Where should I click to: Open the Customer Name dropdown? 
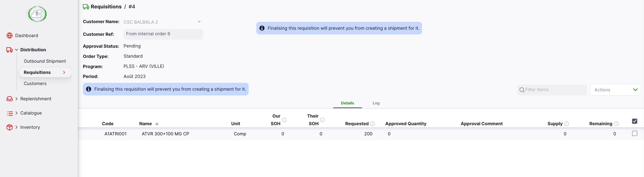click(199, 22)
